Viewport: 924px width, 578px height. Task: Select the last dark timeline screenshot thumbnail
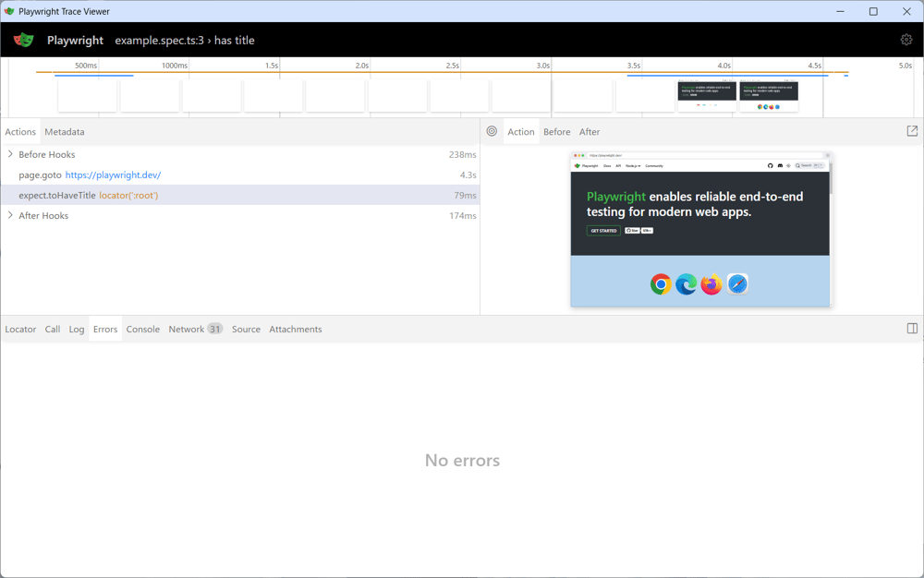click(769, 95)
